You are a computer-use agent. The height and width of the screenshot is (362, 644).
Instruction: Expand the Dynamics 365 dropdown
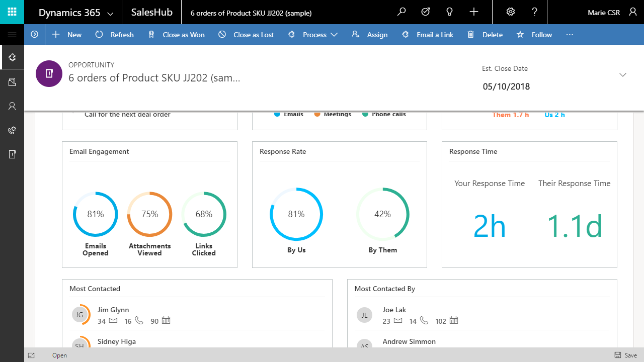click(111, 13)
